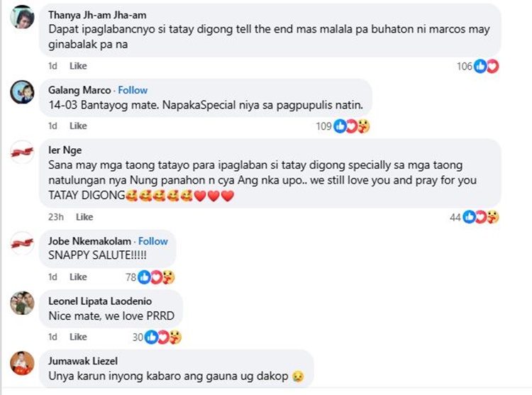Open Leonel Lipata Laodenio's profile photo
This screenshot has height=395, width=532.
coord(22,303)
